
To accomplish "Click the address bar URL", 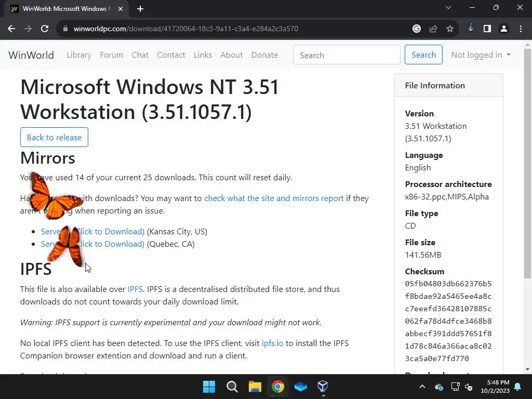I will (186, 29).
